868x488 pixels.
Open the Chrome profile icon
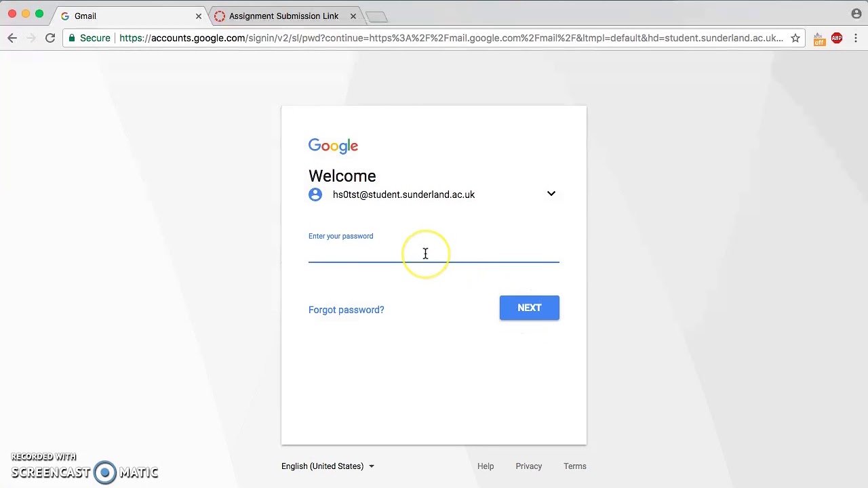click(856, 14)
